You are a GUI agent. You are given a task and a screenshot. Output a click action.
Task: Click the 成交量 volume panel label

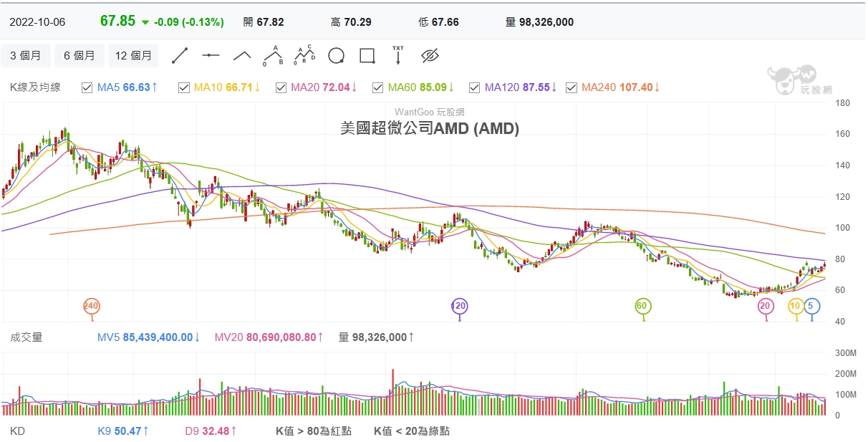26,337
